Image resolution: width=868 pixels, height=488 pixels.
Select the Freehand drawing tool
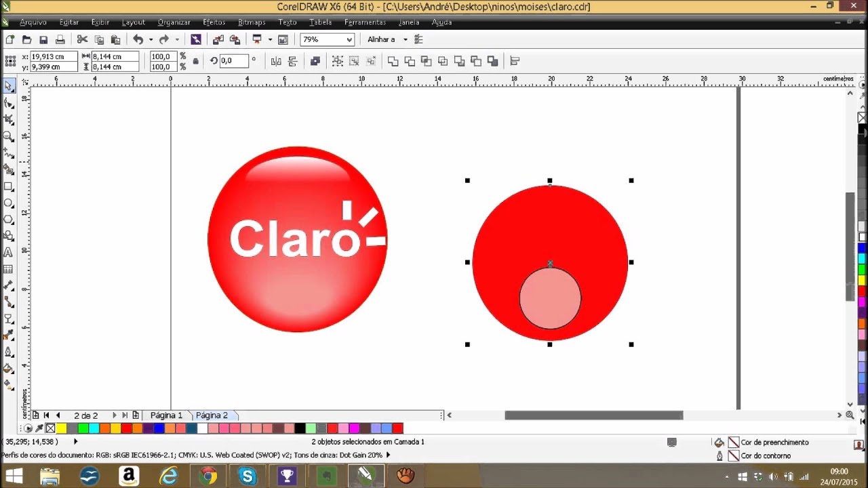point(8,152)
